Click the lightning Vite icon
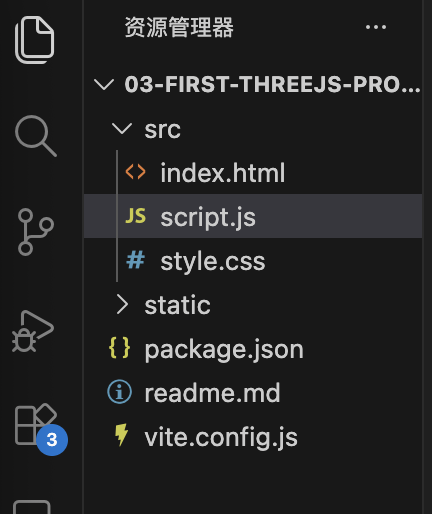 [121, 435]
